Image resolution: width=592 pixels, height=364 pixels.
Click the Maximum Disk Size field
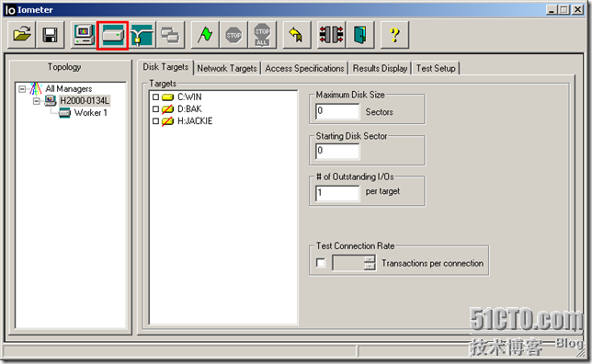(337, 111)
